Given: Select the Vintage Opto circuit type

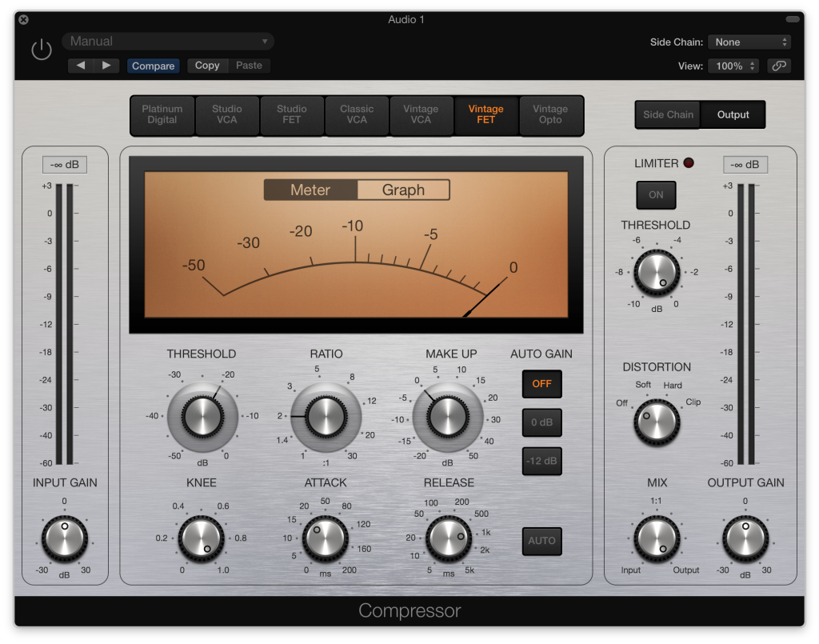Looking at the screenshot, I should [550, 115].
